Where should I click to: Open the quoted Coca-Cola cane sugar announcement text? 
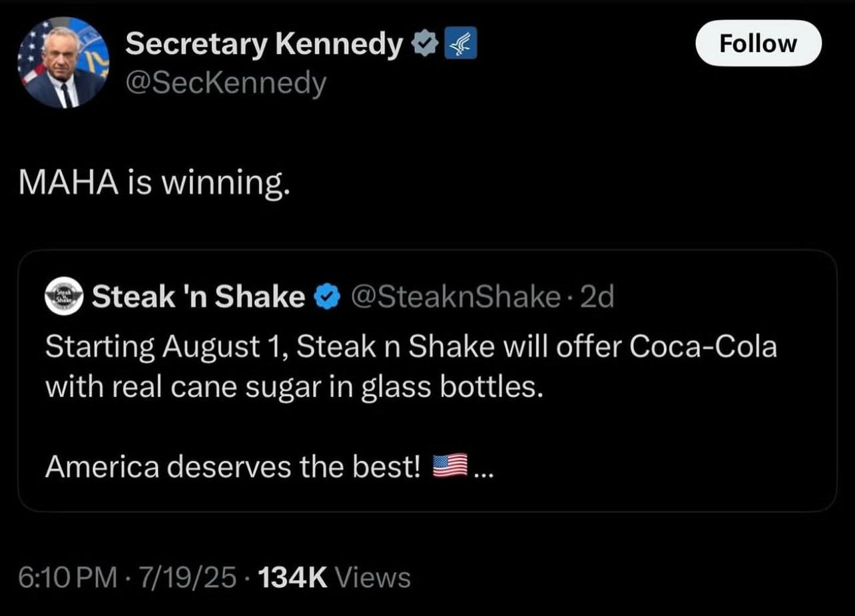(410, 367)
